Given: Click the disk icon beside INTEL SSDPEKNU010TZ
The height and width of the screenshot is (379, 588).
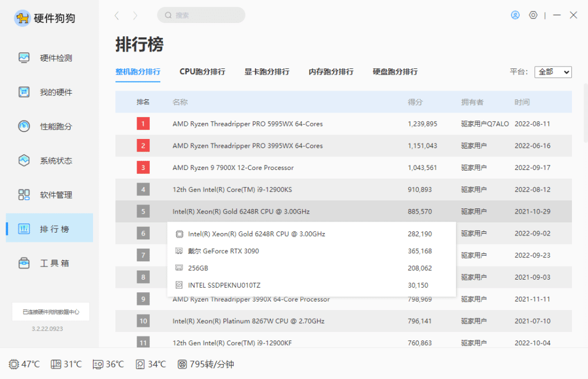Looking at the screenshot, I should [179, 285].
